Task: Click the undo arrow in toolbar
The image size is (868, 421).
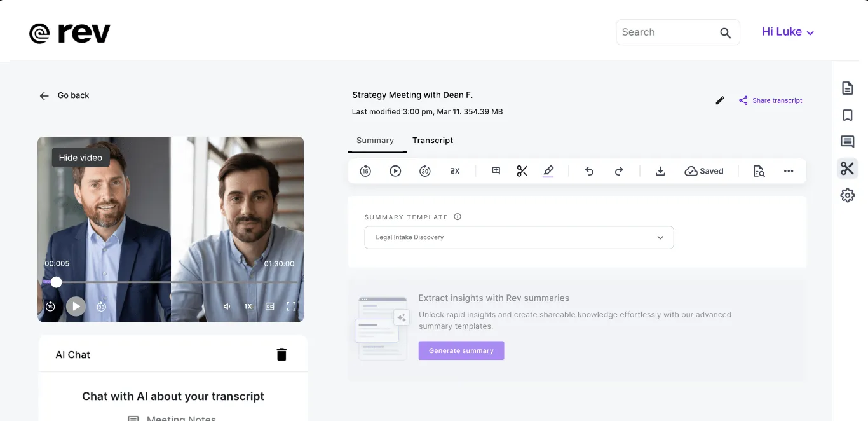Action: (x=589, y=170)
